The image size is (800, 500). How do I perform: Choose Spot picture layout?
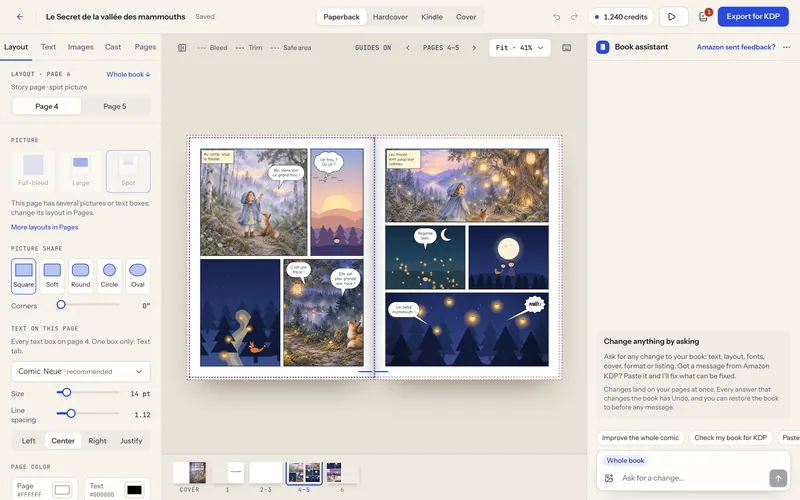click(x=129, y=171)
